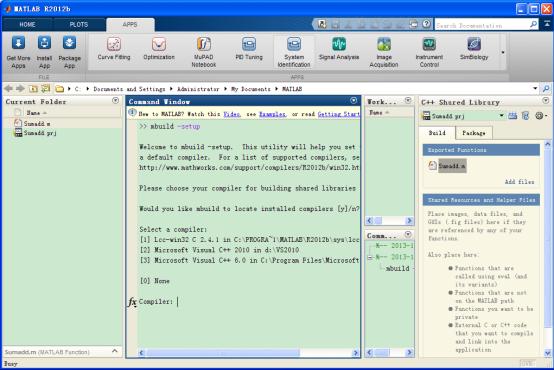
Task: Open Help from the quick access toolbar
Action: point(426,24)
